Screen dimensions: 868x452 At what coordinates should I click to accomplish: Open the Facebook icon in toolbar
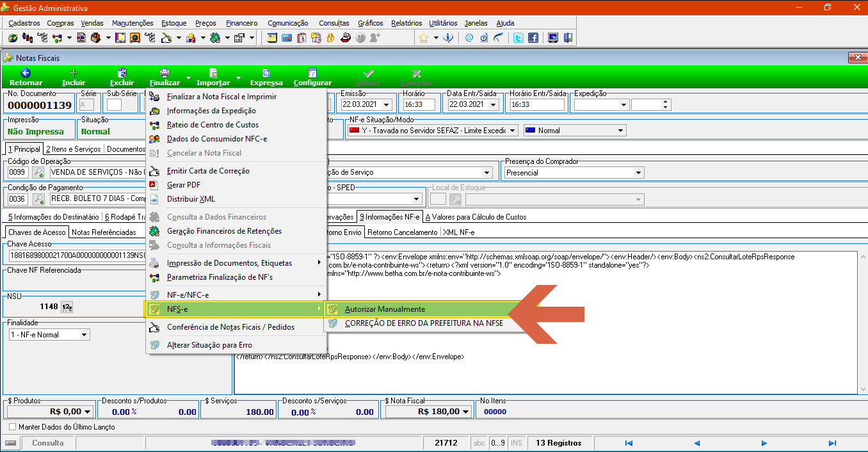coord(533,38)
